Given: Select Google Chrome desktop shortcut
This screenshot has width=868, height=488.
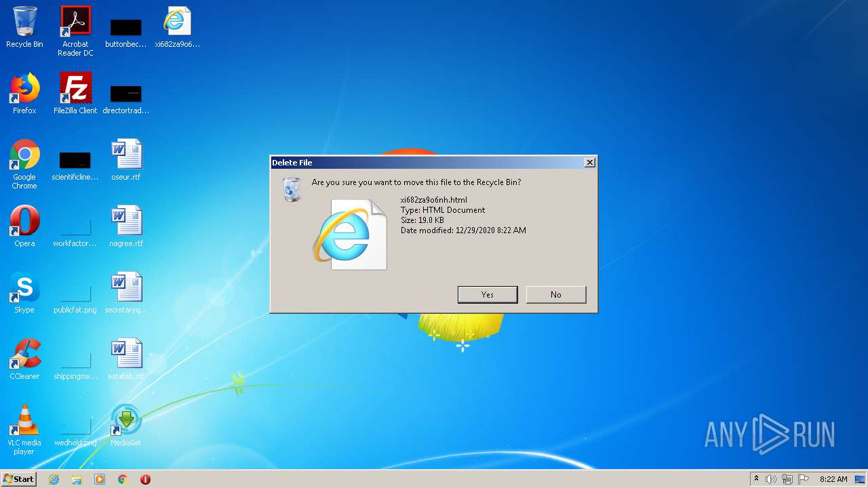Looking at the screenshot, I should point(24,164).
